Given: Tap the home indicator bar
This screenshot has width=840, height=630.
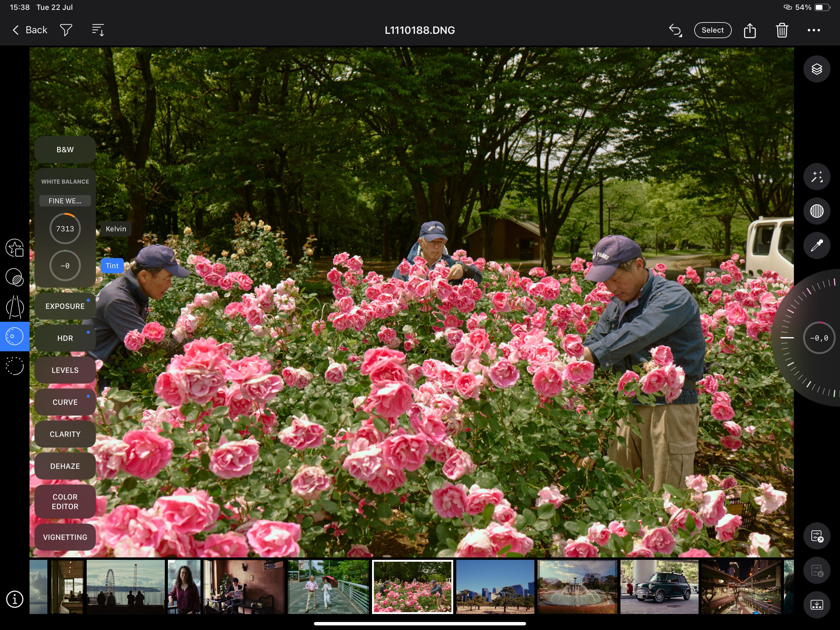Looking at the screenshot, I should 420,624.
